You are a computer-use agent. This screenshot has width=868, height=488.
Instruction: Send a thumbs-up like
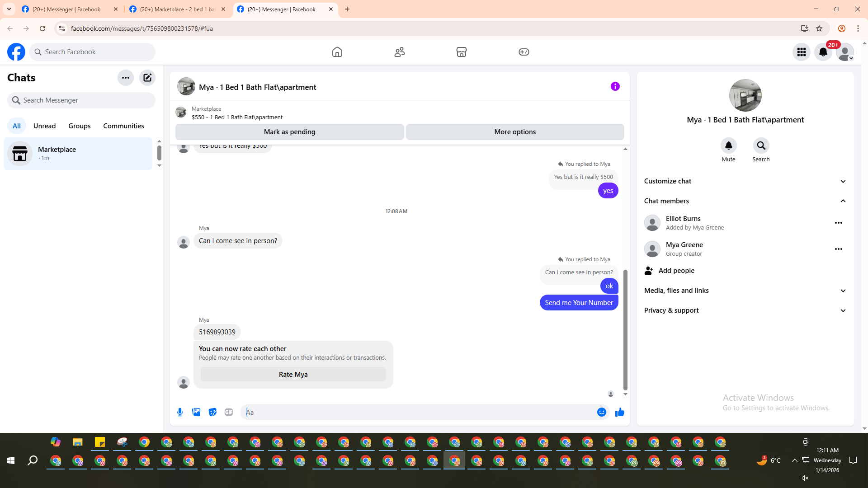point(619,412)
